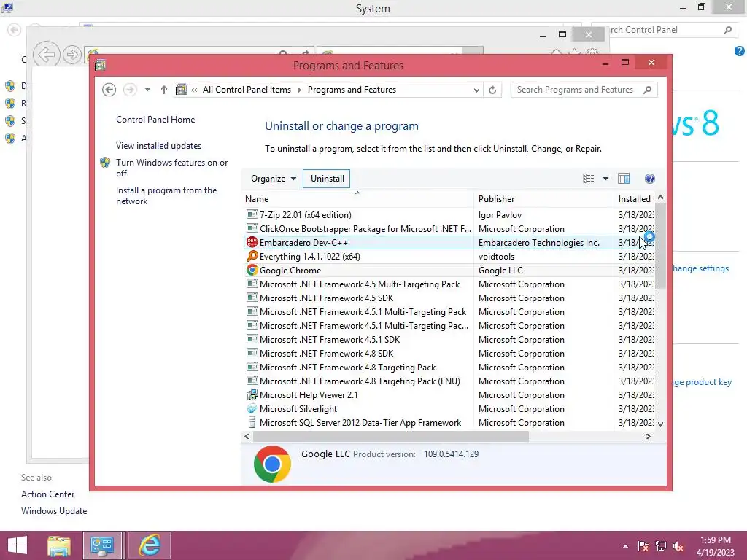Select the 7-Zip 22.01 icon
This screenshot has height=560, width=747.
click(252, 215)
